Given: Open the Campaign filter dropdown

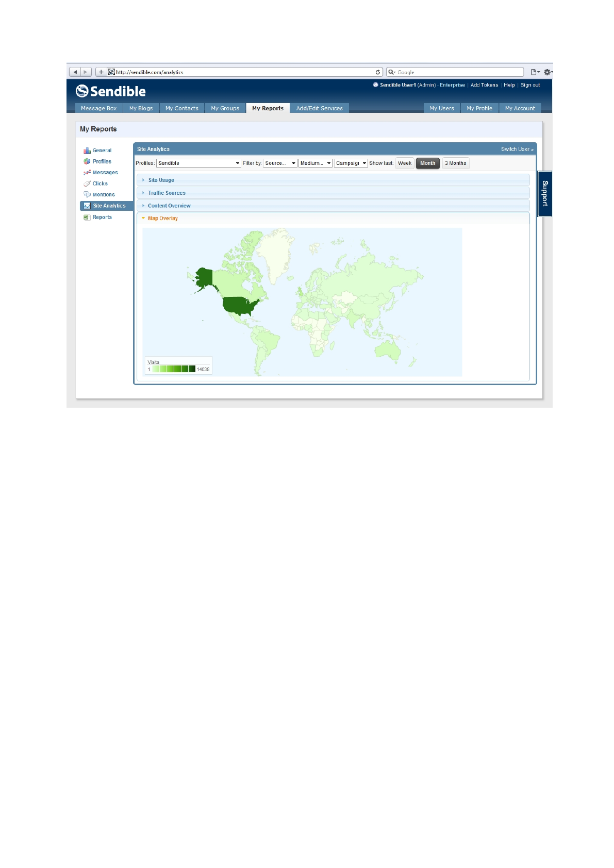Looking at the screenshot, I should pyautogui.click(x=351, y=163).
